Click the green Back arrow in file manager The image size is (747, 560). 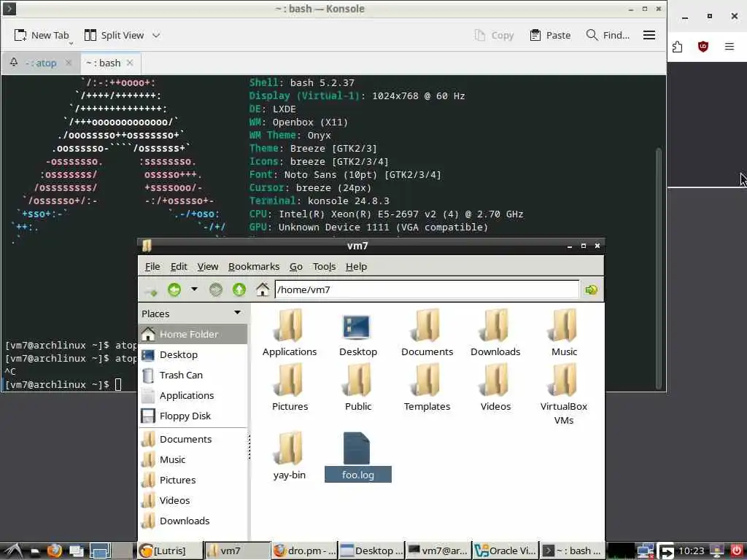point(174,289)
